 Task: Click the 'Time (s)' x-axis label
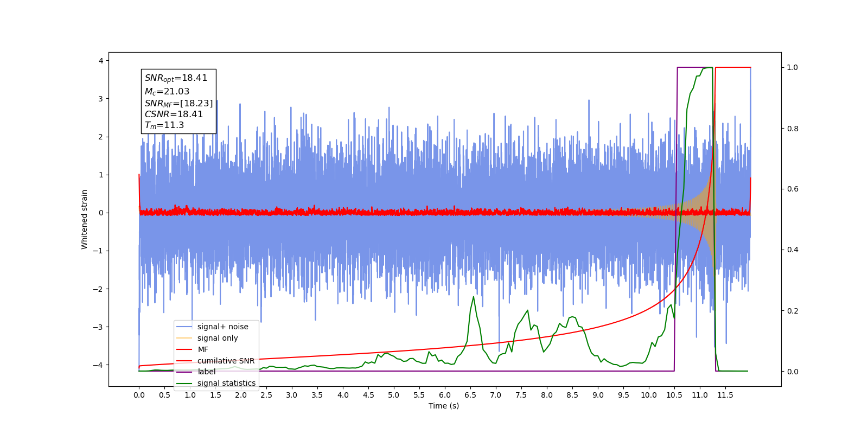[444, 406]
